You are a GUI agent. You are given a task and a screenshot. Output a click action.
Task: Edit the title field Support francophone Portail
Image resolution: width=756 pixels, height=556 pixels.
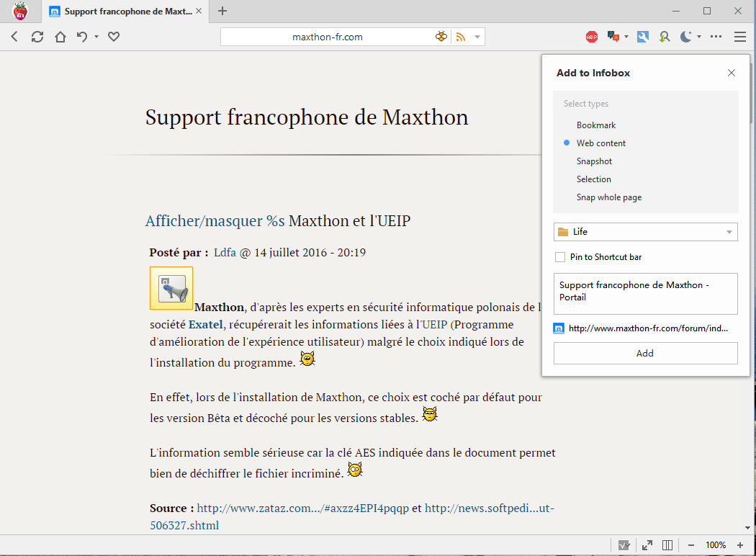tap(646, 294)
